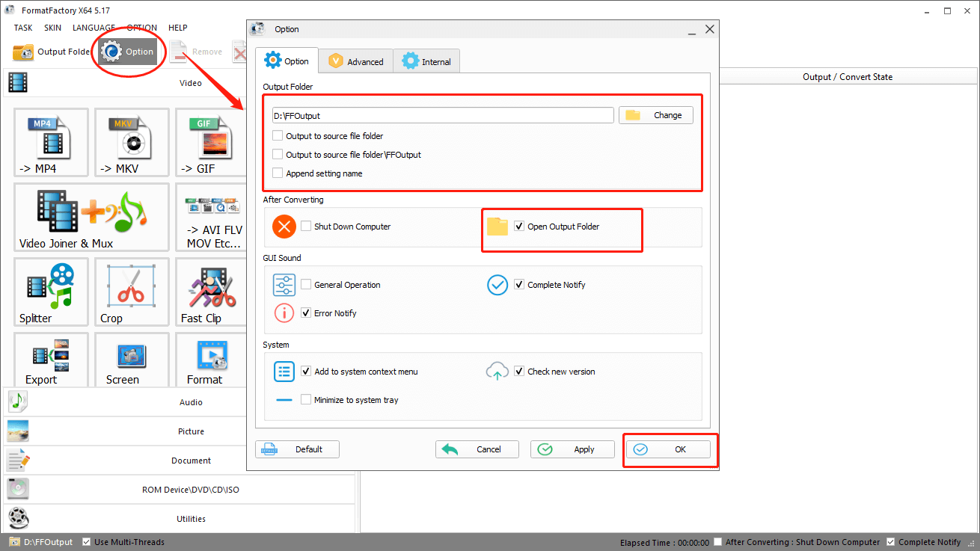Toggle Use Multi-Threads in status bar

87,542
